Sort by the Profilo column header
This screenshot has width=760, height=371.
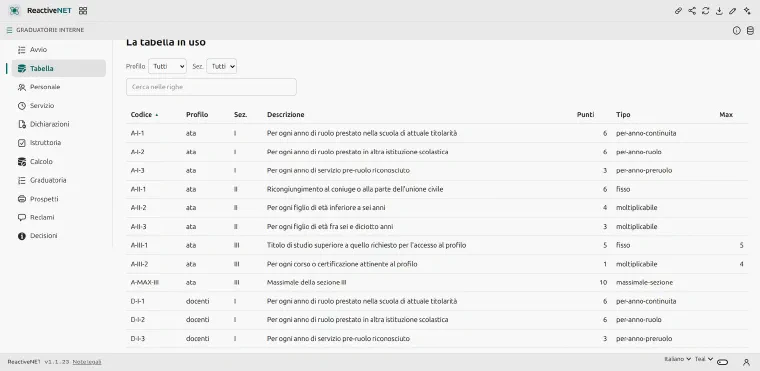pos(197,115)
